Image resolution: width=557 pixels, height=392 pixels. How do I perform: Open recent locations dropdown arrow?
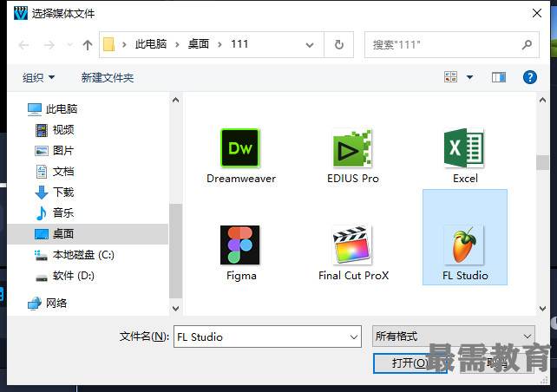tap(69, 45)
